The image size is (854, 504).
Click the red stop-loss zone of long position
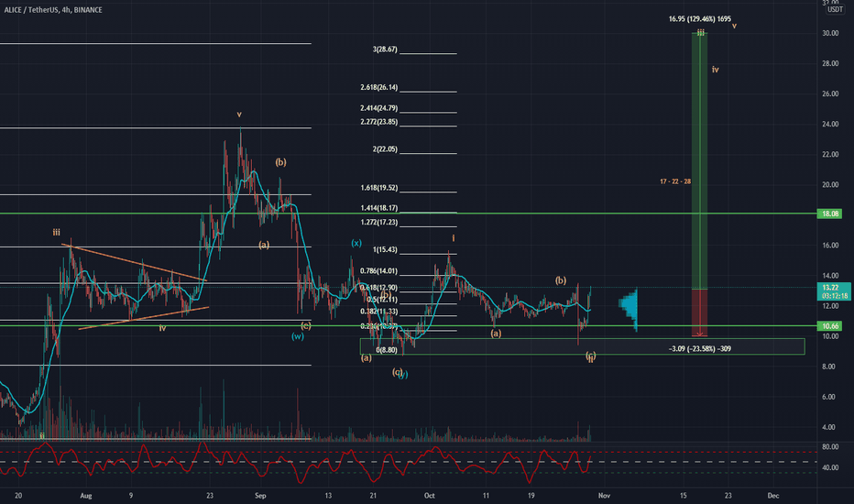pyautogui.click(x=700, y=312)
